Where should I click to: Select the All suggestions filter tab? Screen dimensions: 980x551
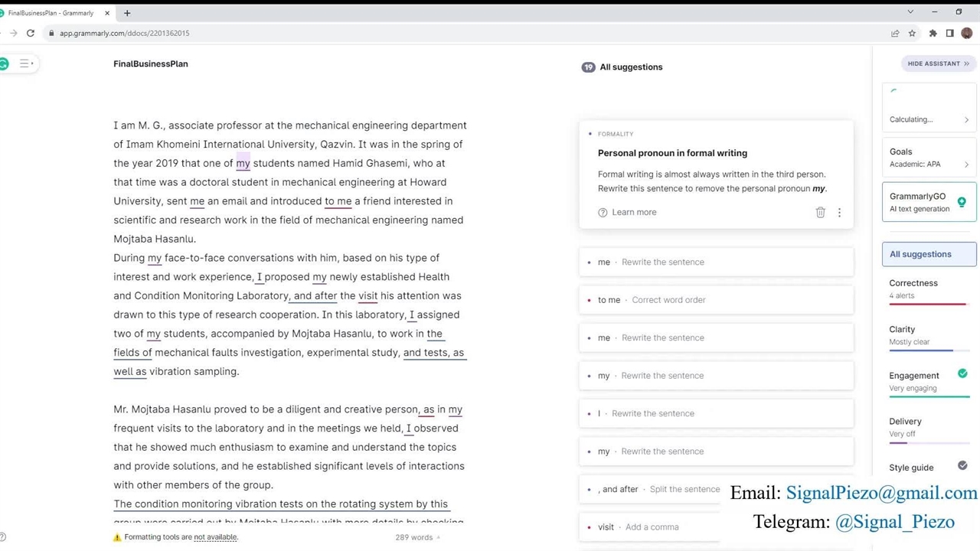(x=929, y=254)
